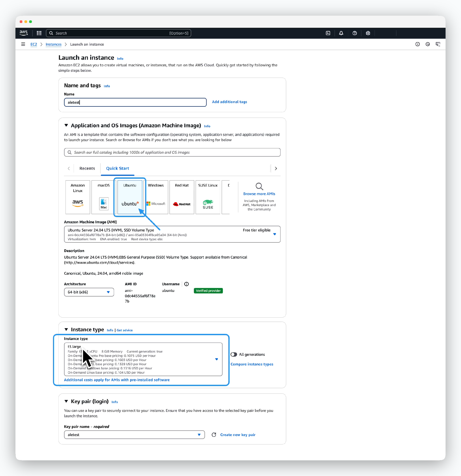Open the settings gear icon
The image size is (461, 476).
(368, 33)
